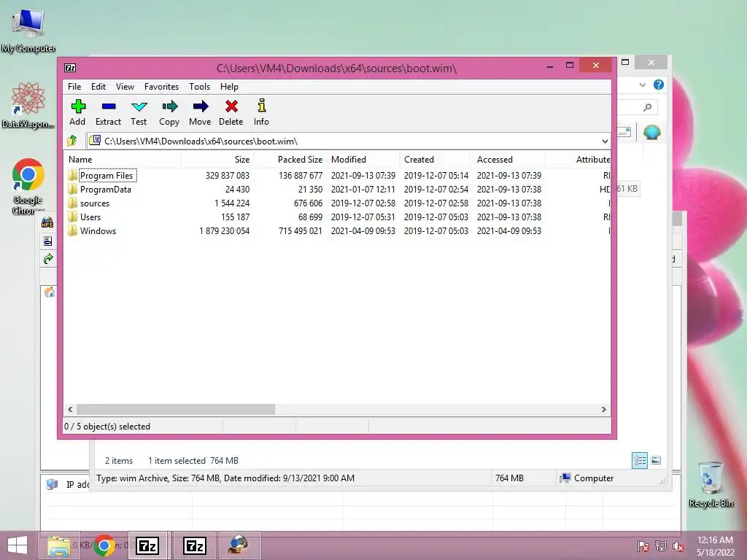The height and width of the screenshot is (560, 747).
Task: Open the Recycle Bin
Action: 711,483
